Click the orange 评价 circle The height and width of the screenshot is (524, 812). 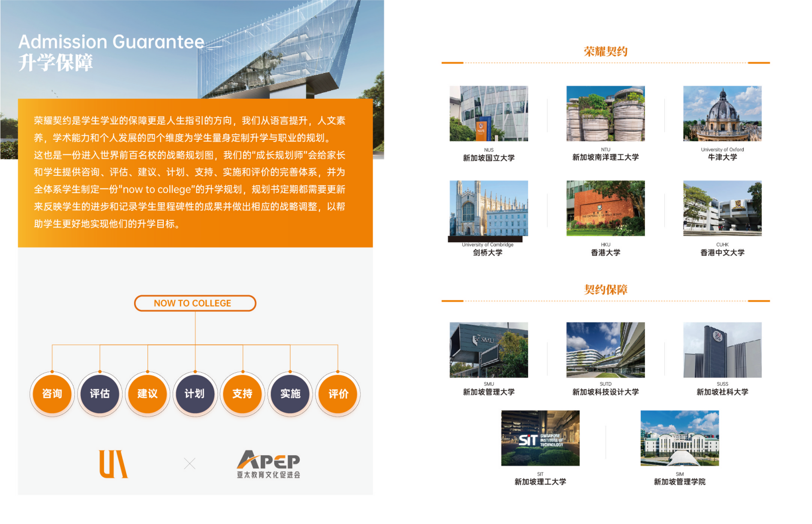338,394
